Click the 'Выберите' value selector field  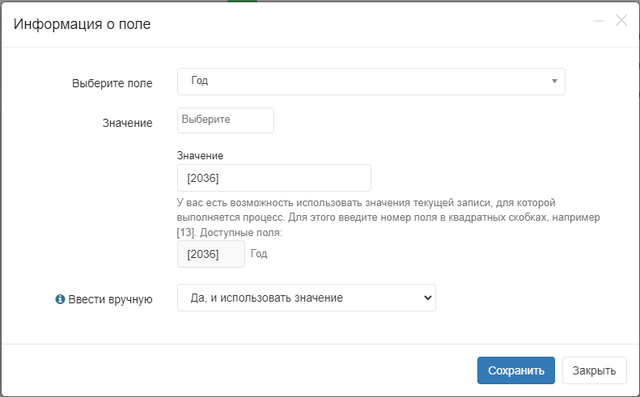[225, 120]
